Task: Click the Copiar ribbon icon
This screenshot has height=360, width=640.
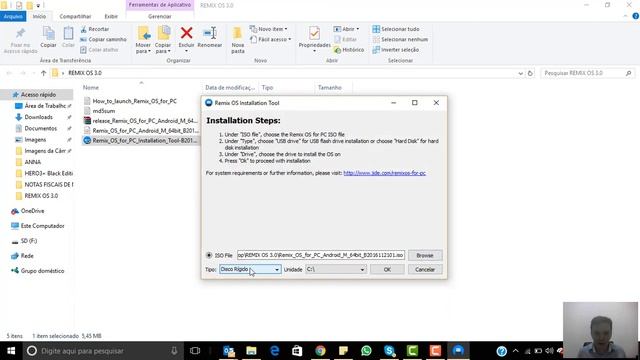Action: [x=48, y=38]
